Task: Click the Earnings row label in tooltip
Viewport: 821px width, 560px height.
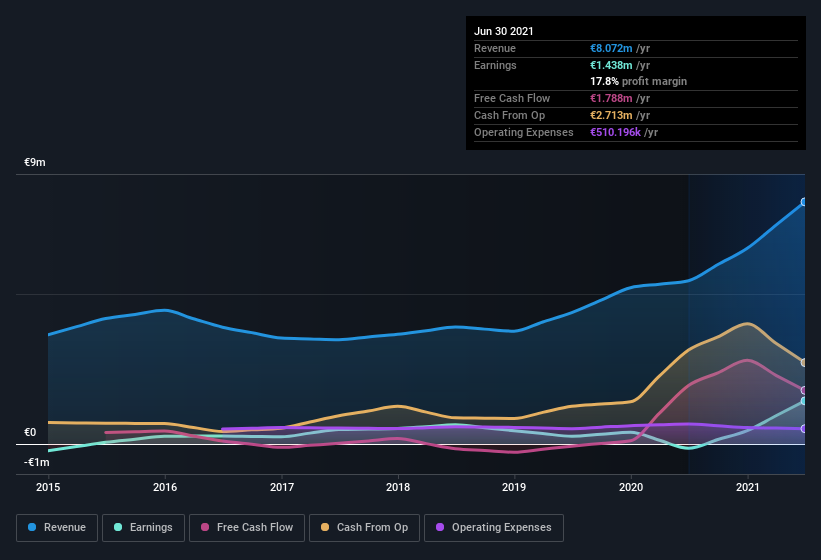Action: (x=495, y=65)
